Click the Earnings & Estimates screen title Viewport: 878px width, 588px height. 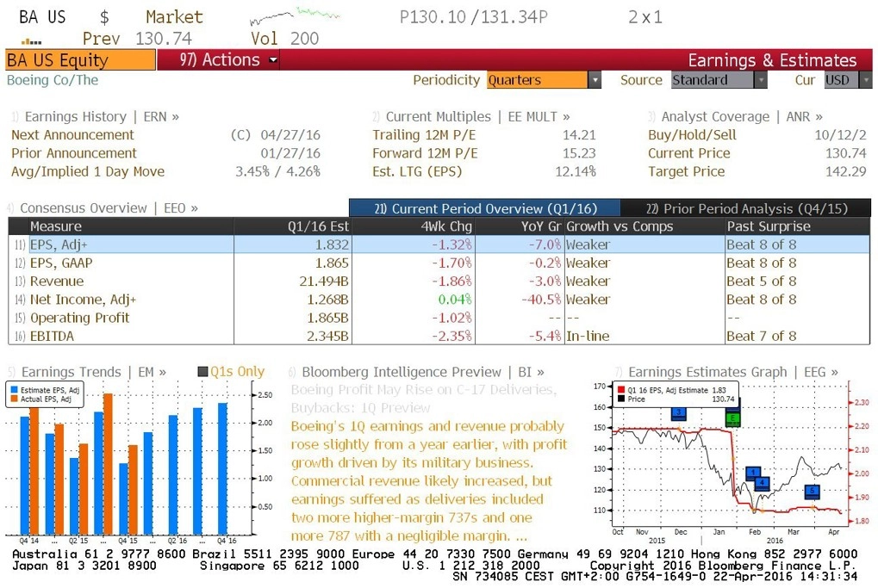772,60
